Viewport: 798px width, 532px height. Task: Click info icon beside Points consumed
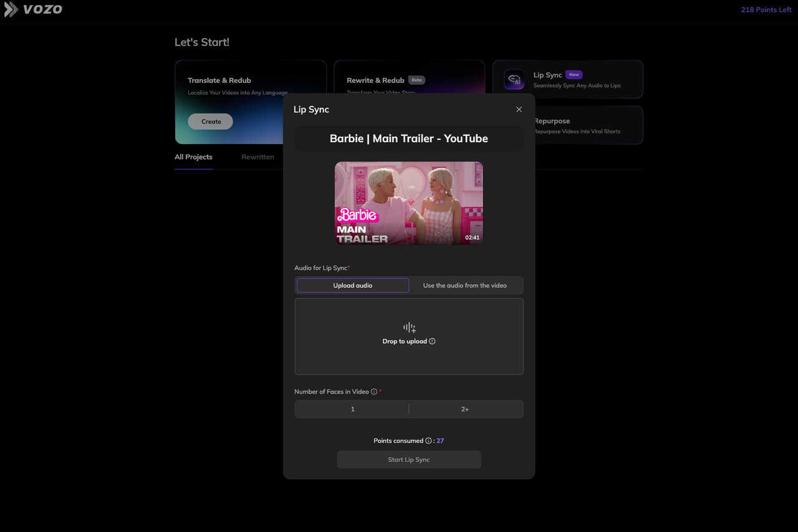point(428,441)
